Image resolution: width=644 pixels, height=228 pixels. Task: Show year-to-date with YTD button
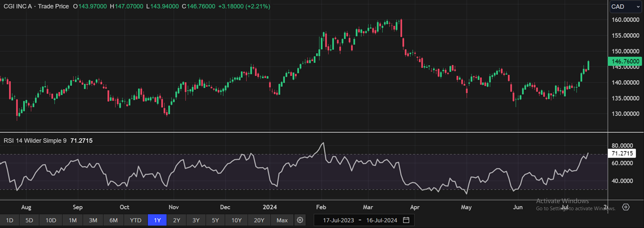135,220
